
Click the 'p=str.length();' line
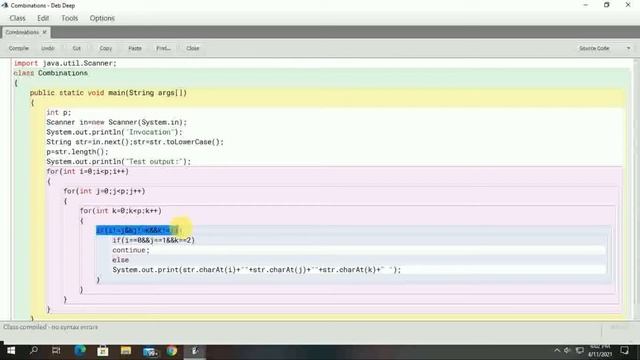tap(78, 151)
